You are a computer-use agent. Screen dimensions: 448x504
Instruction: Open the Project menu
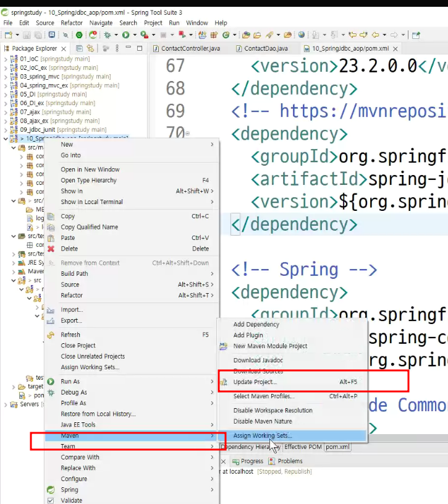tap(153, 23)
